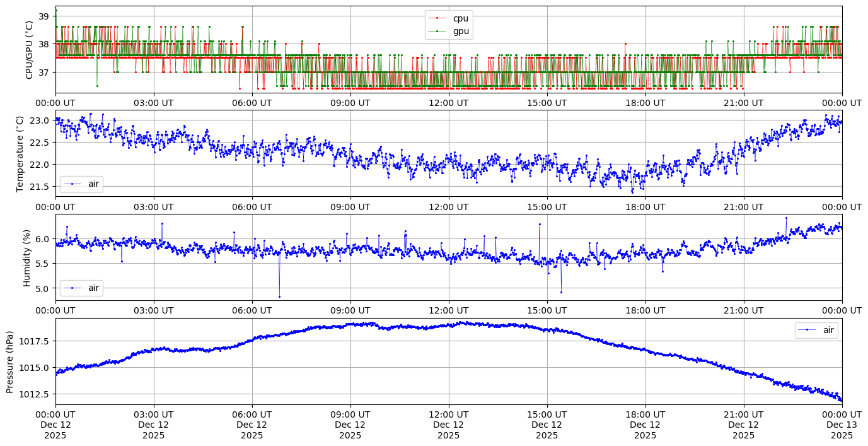This screenshot has width=868, height=446.
Task: Click the 39 tick on CPU/GPU axis
Action: [x=44, y=16]
